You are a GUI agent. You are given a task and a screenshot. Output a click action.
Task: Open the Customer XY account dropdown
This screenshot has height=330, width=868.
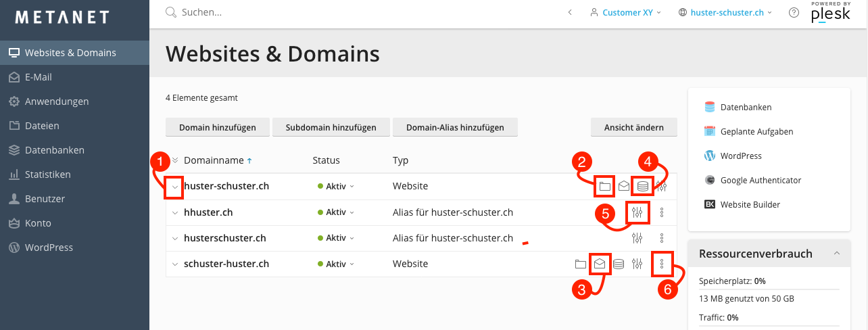click(625, 12)
